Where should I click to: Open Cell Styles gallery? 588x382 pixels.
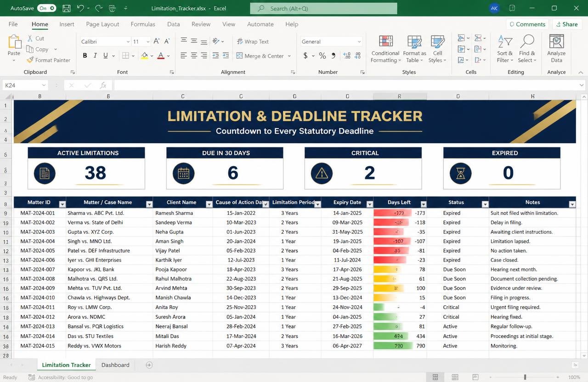click(437, 49)
